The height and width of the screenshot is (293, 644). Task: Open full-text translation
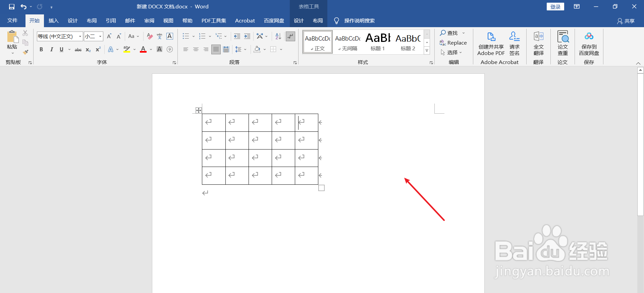point(538,44)
